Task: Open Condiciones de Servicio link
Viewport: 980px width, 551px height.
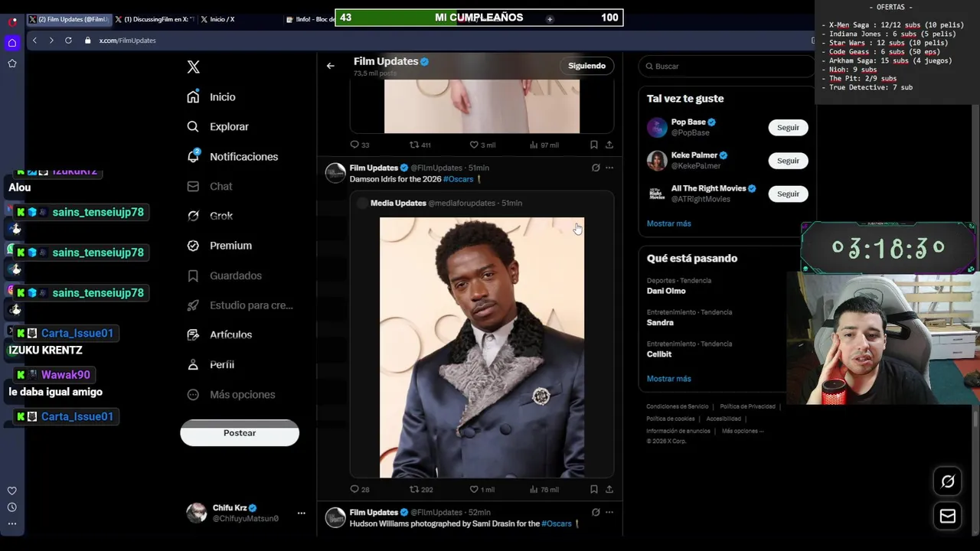Action: [677, 406]
